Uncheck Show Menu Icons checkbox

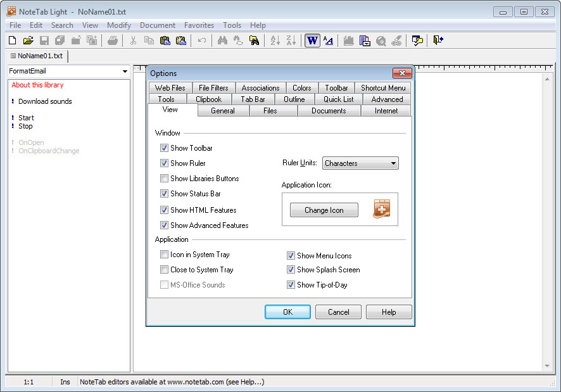point(291,256)
